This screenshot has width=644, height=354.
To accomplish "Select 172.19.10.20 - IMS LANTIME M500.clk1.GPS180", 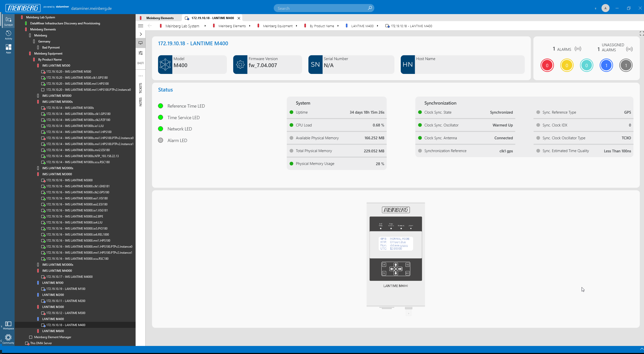I will tap(77, 78).
